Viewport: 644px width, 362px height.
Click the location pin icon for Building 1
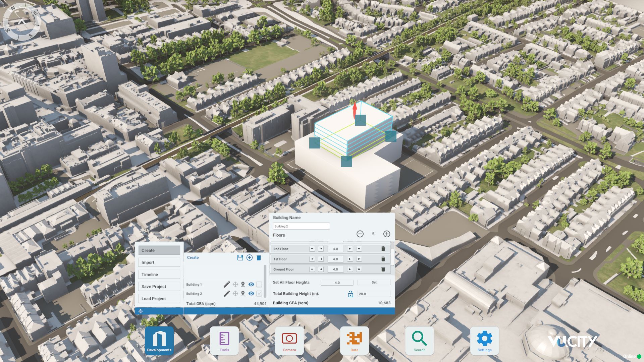243,284
